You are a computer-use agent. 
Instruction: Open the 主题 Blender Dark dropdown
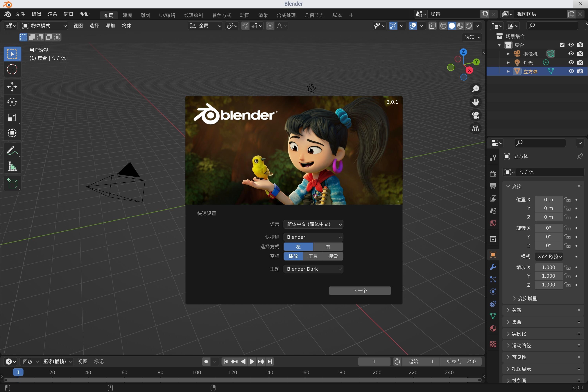313,269
